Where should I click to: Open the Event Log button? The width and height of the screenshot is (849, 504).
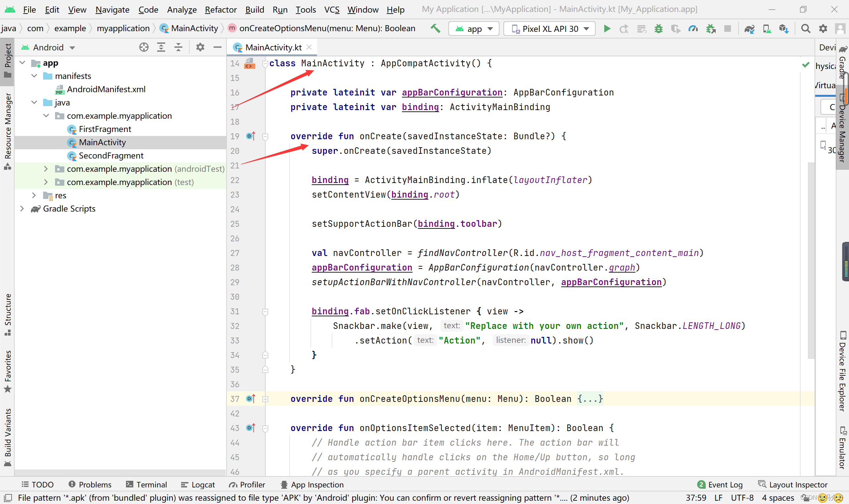click(x=720, y=485)
